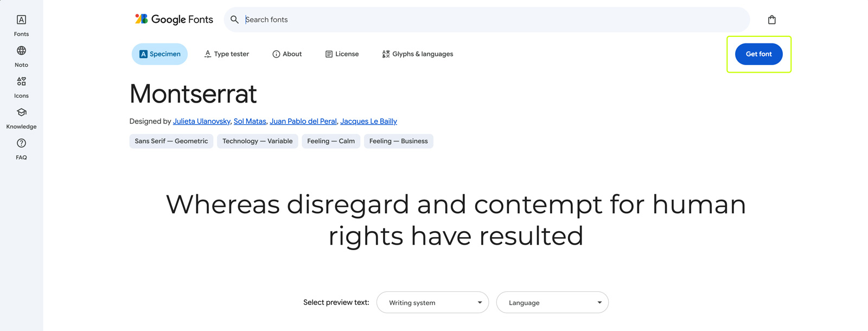Open the font selections bag
The image size is (868, 331).
(771, 19)
